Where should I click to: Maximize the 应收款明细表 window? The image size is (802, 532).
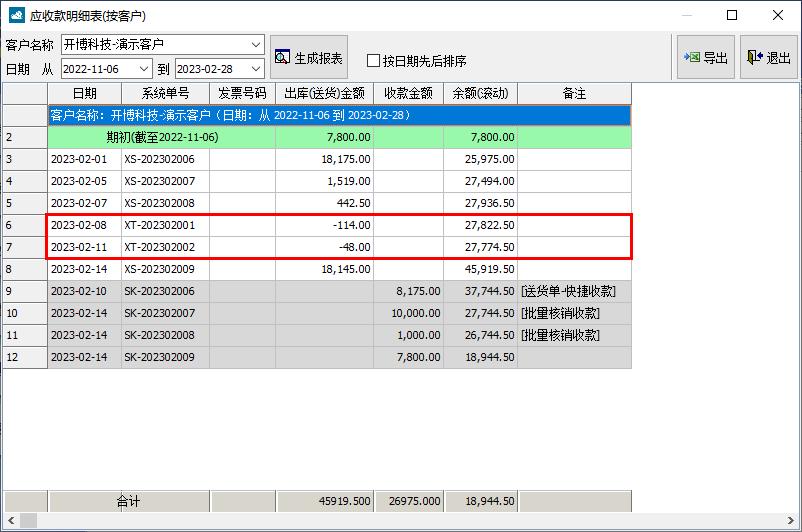pos(732,15)
